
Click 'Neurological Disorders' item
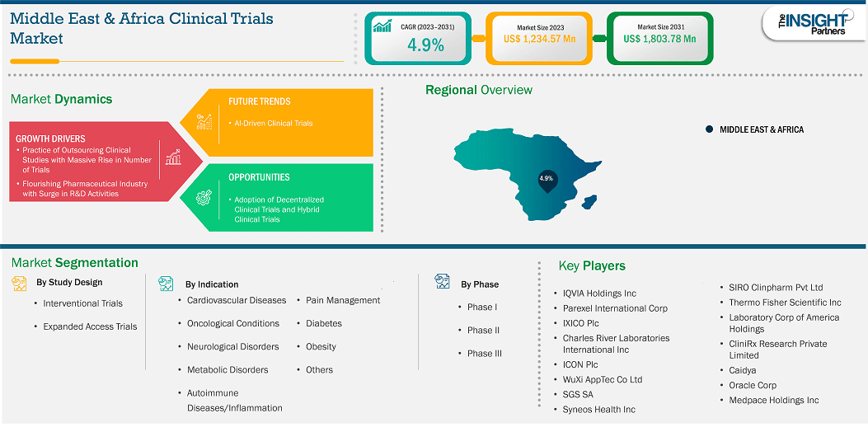click(x=233, y=347)
